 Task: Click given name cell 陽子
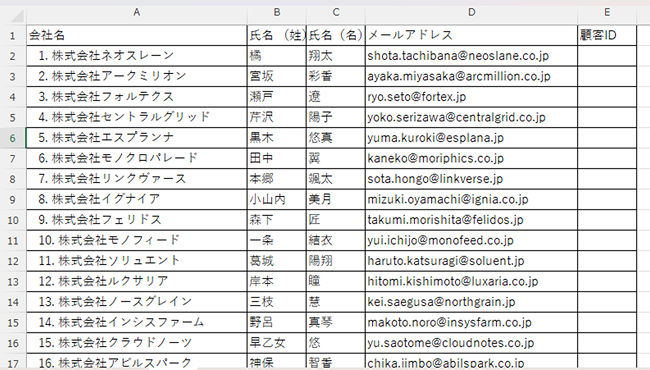click(336, 117)
